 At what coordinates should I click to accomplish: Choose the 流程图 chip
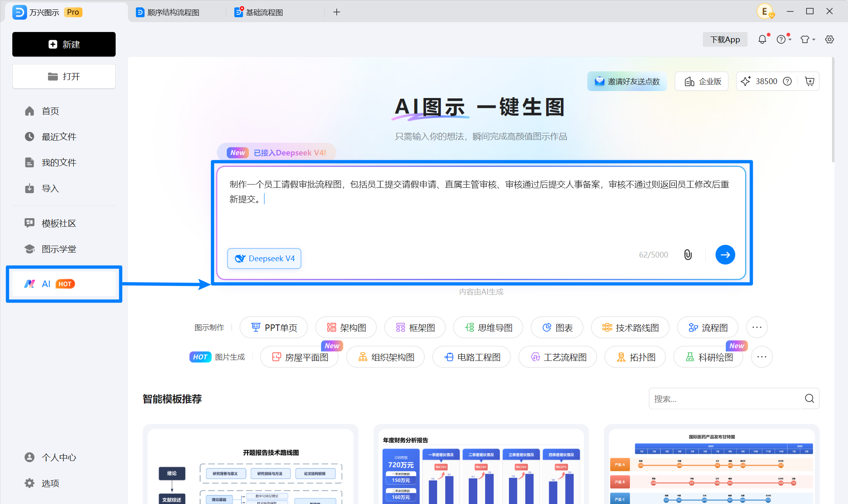pos(708,327)
